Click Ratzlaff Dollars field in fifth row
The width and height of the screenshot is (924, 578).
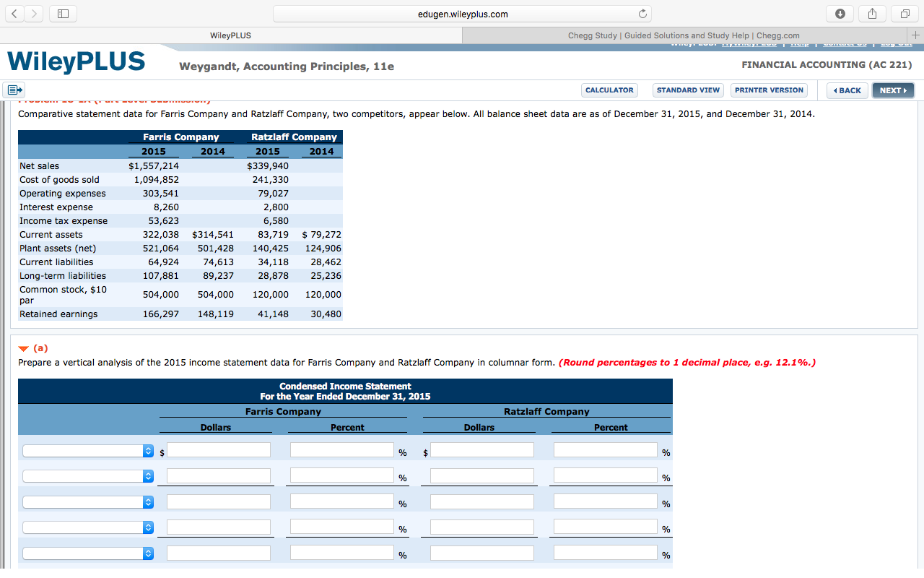pyautogui.click(x=482, y=553)
